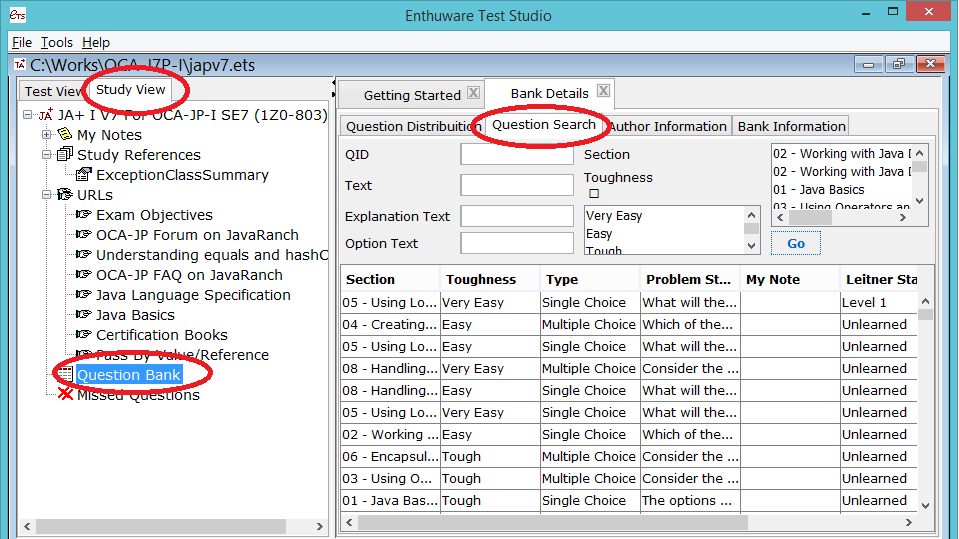The height and width of the screenshot is (539, 959).
Task: Click the Go search button
Action: (x=796, y=243)
